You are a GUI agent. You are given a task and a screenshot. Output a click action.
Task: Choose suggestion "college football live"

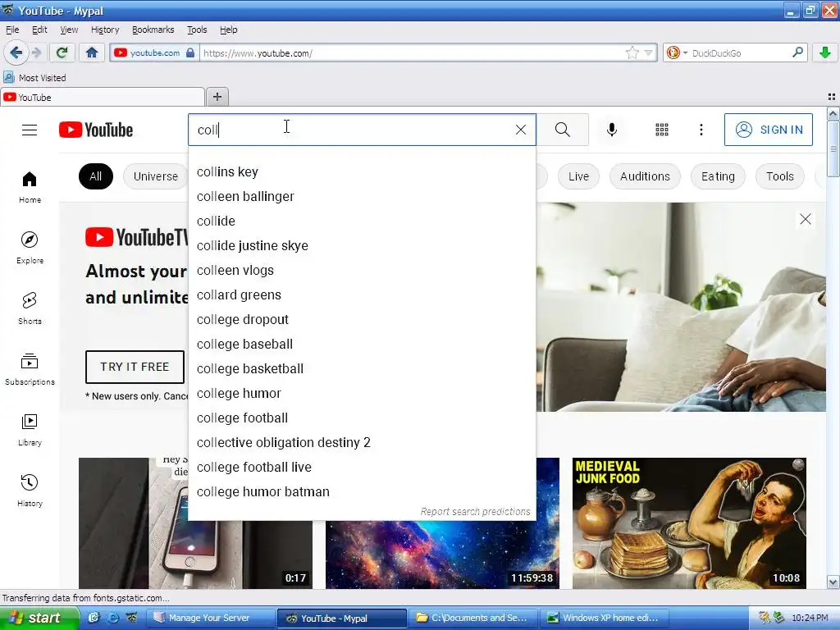tap(362, 467)
